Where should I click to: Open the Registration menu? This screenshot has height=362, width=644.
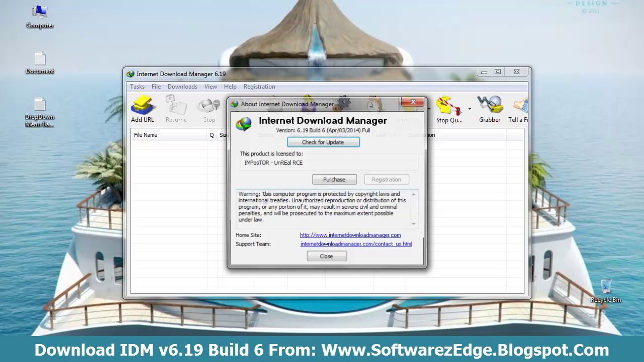tap(259, 86)
